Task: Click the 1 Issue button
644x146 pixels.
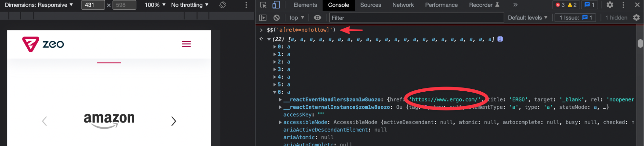Action: (x=575, y=18)
